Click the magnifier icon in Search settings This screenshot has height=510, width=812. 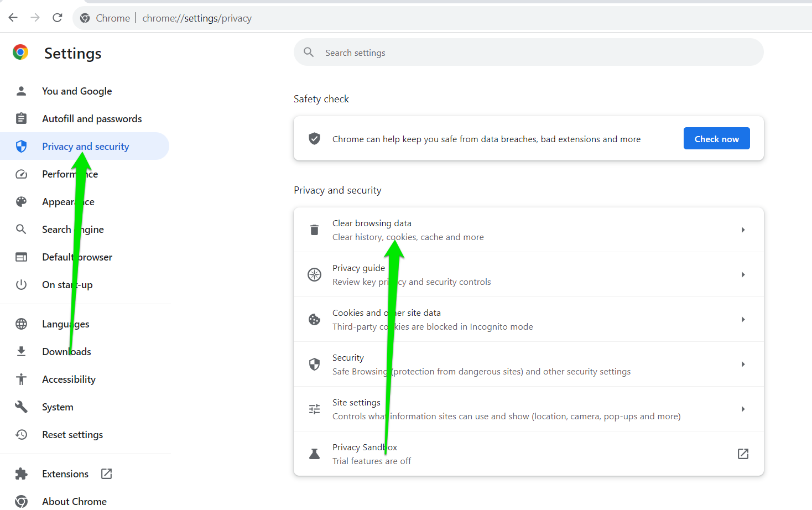pyautogui.click(x=309, y=52)
